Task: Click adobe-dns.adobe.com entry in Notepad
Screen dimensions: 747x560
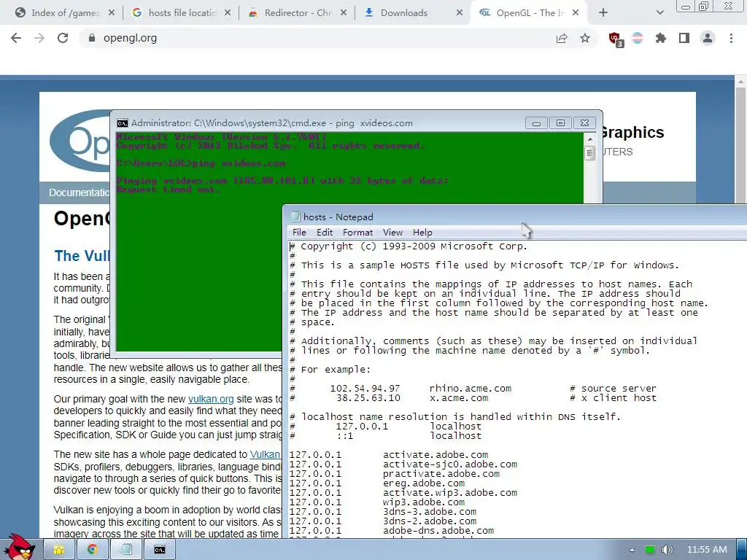Action: (438, 531)
